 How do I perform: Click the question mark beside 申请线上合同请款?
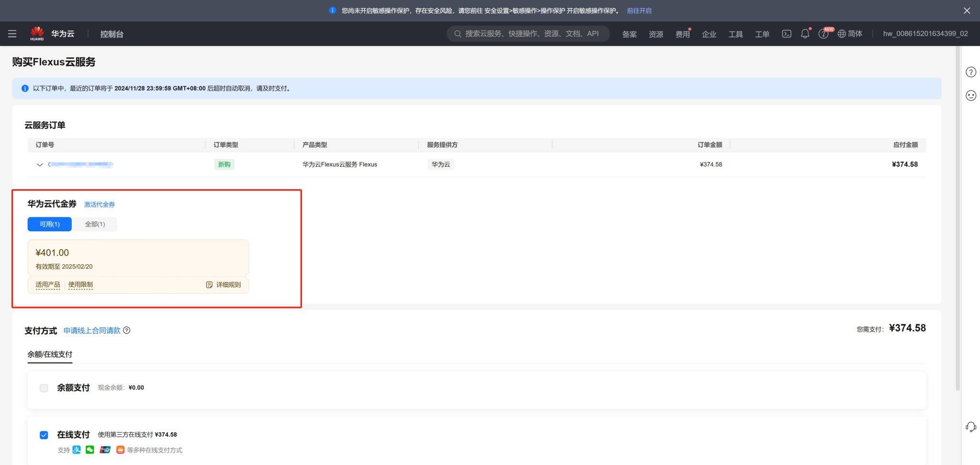tap(127, 330)
